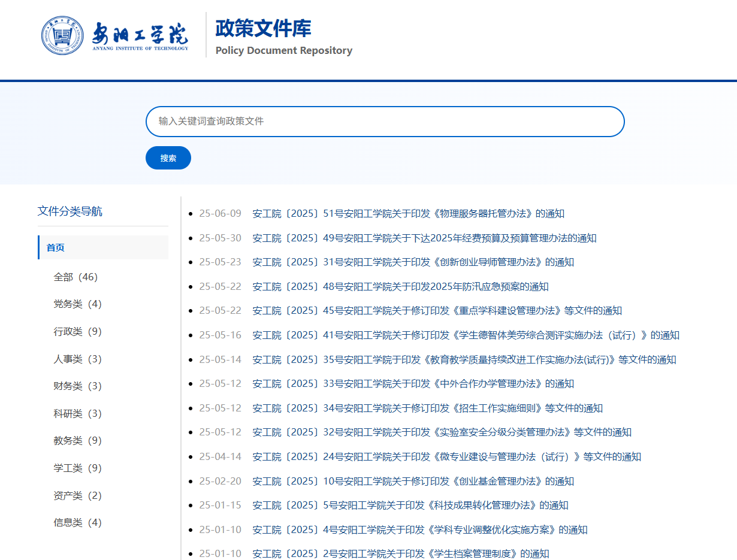
Task: Open the 2025年防汛应急预案 notice
Action: tap(400, 286)
